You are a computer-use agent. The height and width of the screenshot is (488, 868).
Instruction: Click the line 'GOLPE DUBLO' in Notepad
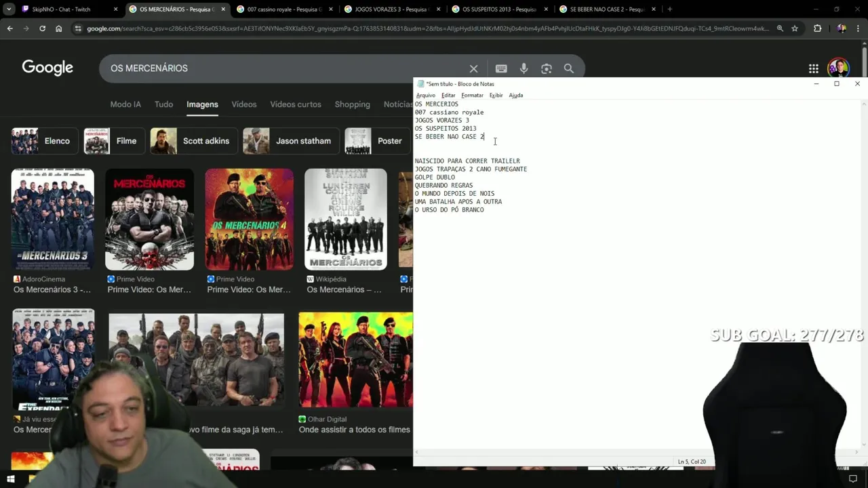click(435, 178)
